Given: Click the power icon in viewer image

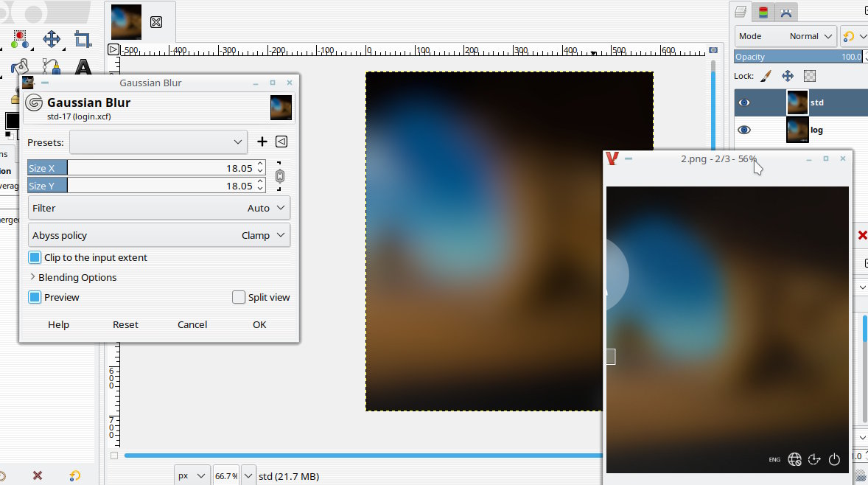Looking at the screenshot, I should pyautogui.click(x=834, y=459).
